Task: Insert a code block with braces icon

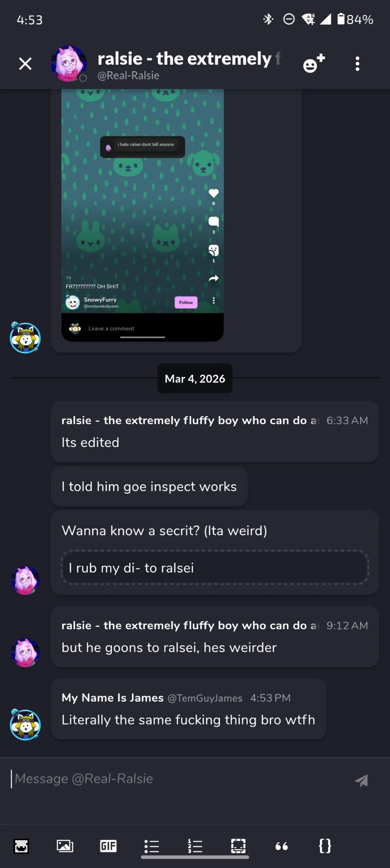Action: click(325, 846)
